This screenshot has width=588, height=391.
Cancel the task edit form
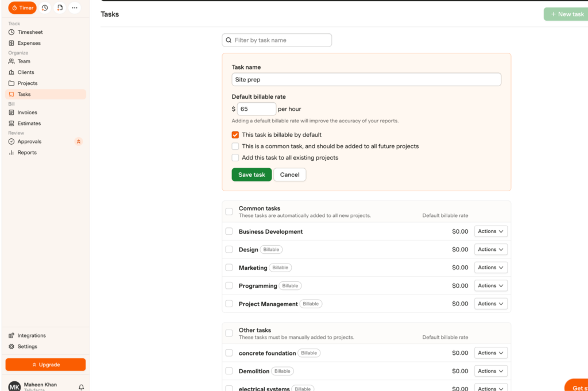[x=289, y=175]
